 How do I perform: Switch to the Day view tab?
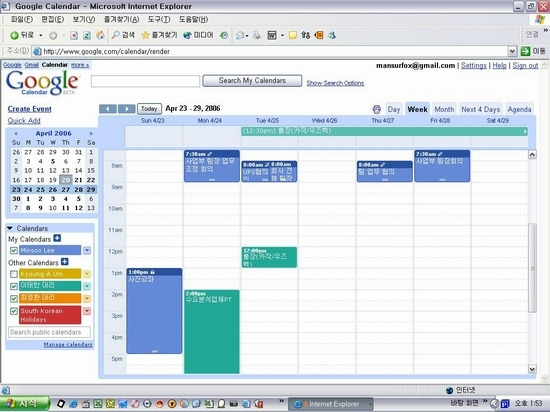tap(394, 109)
